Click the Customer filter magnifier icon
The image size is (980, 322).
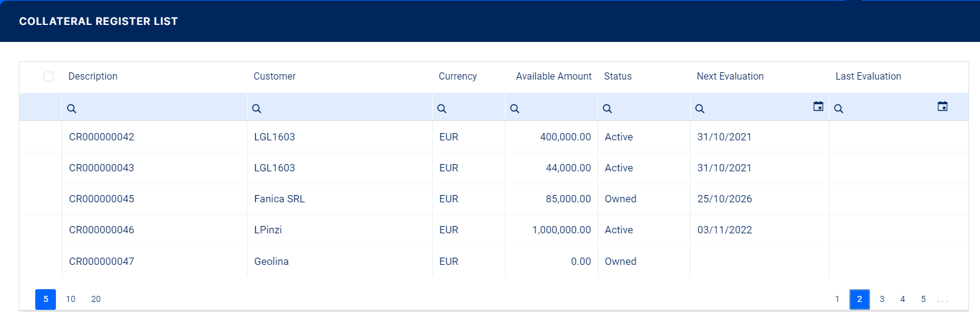(x=257, y=109)
